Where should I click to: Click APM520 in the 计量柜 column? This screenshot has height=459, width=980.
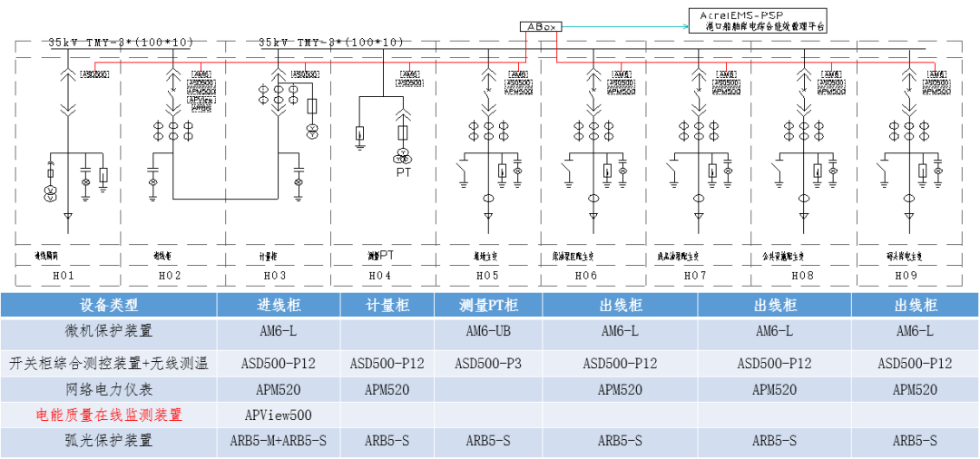click(387, 390)
